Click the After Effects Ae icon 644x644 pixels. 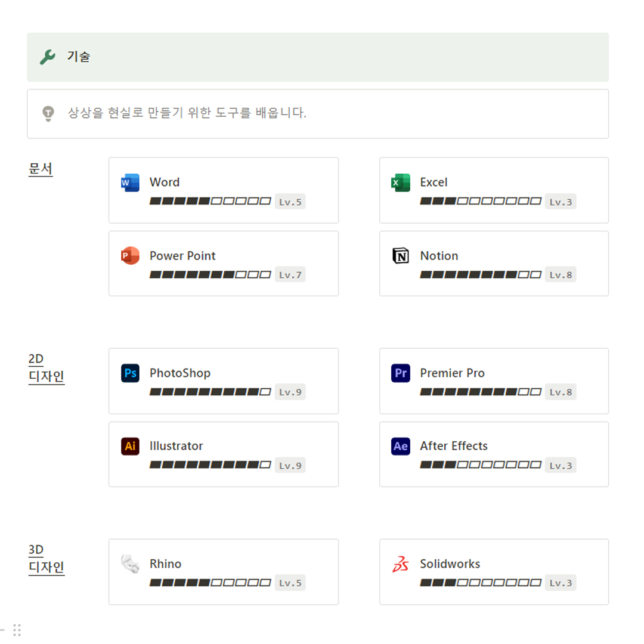[401, 446]
